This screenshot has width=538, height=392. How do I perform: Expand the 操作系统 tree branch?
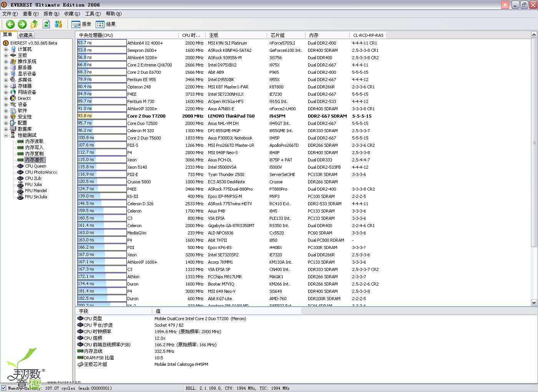point(6,61)
